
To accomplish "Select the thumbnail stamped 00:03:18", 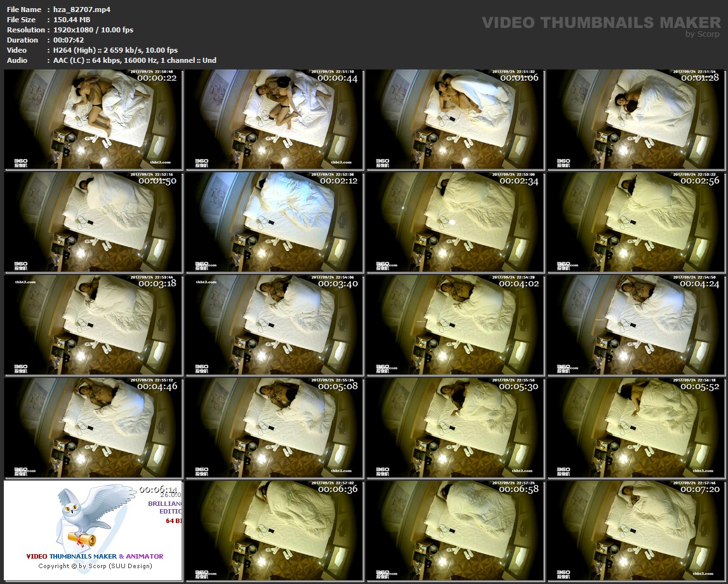I will coord(93,325).
